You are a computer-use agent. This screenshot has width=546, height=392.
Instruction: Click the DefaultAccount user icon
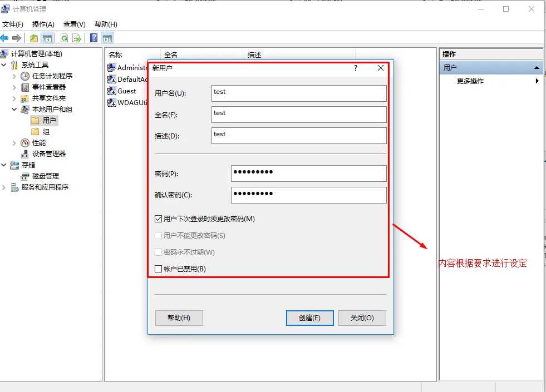point(111,79)
